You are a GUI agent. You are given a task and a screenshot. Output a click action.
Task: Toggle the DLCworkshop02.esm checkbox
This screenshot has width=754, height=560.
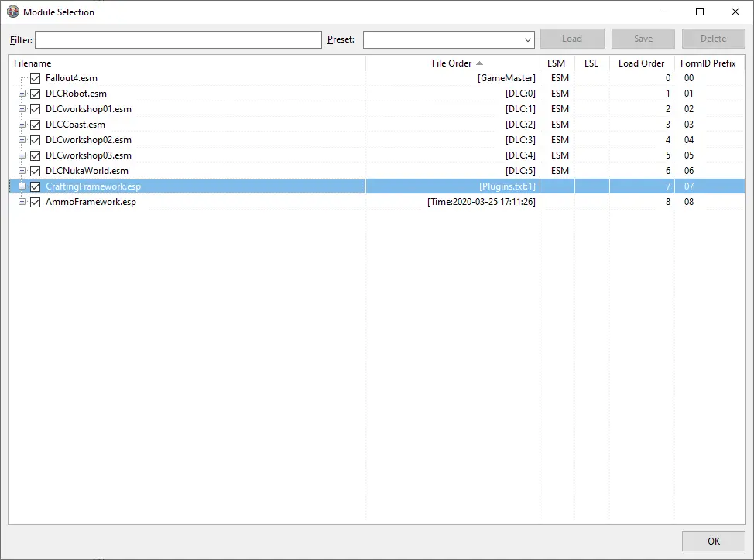(35, 140)
